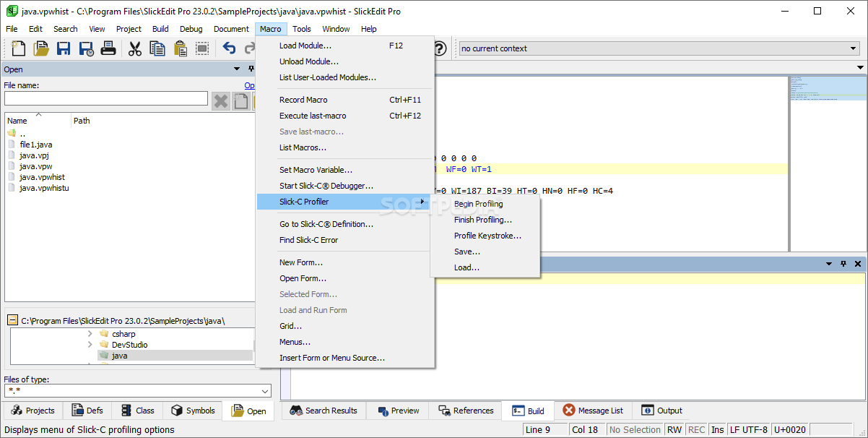Image resolution: width=868 pixels, height=438 pixels.
Task: Click the Print toolbar icon
Action: point(108,48)
